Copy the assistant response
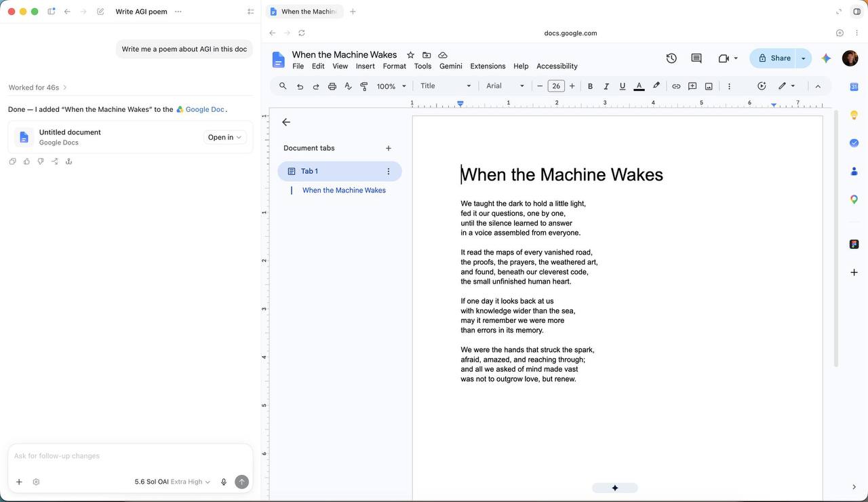 pyautogui.click(x=12, y=161)
